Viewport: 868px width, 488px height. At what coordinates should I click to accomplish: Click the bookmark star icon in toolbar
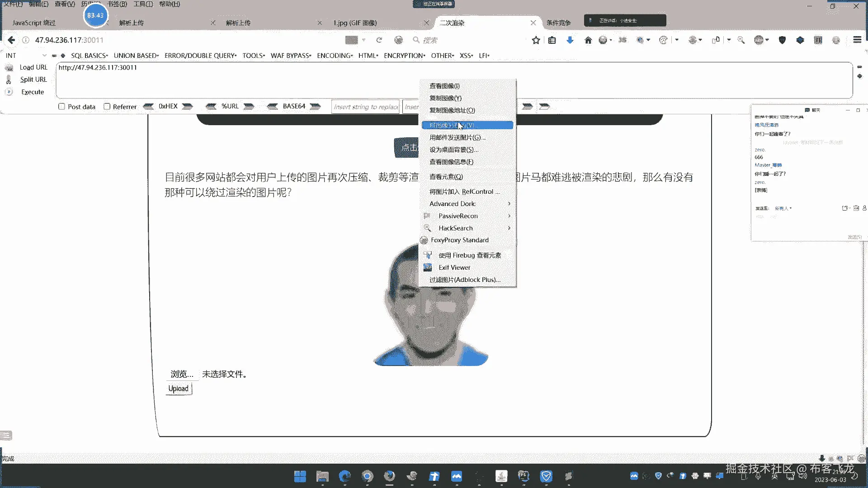coord(536,40)
